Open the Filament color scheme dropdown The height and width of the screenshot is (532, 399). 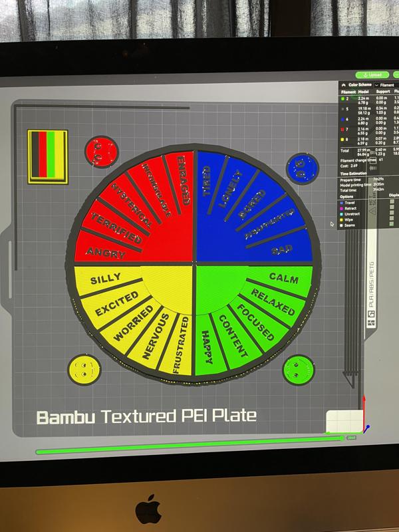pos(387,85)
